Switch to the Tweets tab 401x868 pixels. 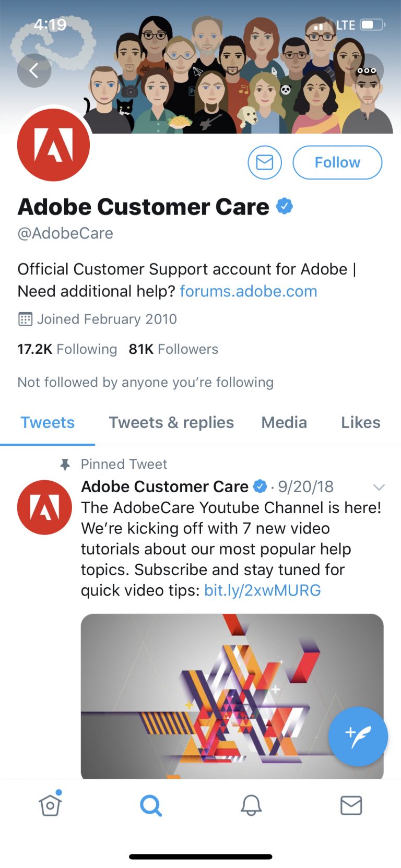tap(48, 422)
